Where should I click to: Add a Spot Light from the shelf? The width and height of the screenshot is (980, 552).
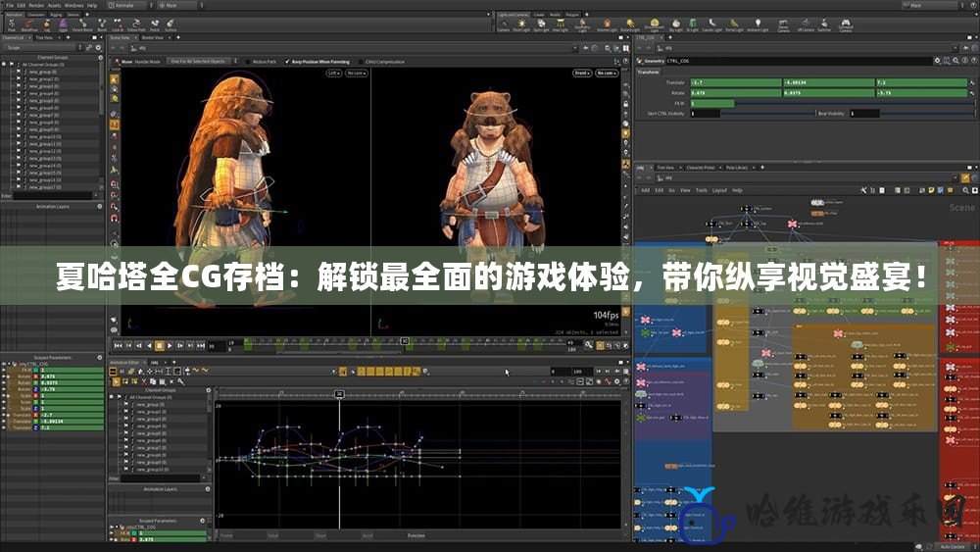pyautogui.click(x=541, y=25)
